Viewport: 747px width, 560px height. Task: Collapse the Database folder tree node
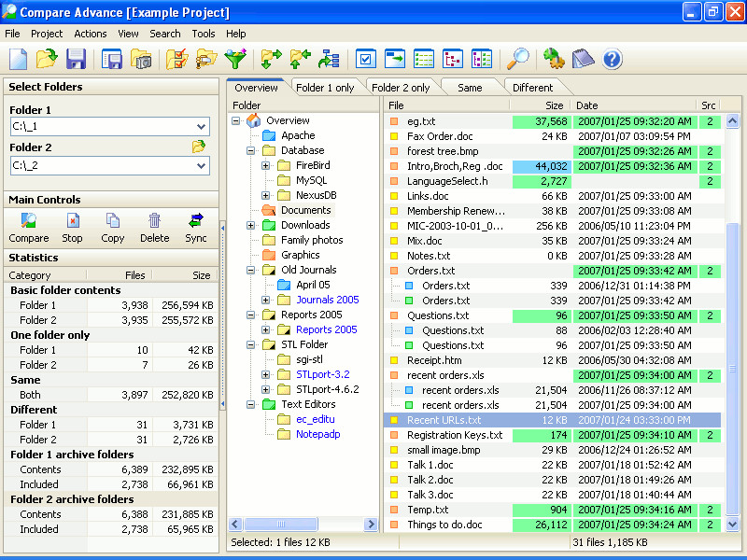[251, 150]
